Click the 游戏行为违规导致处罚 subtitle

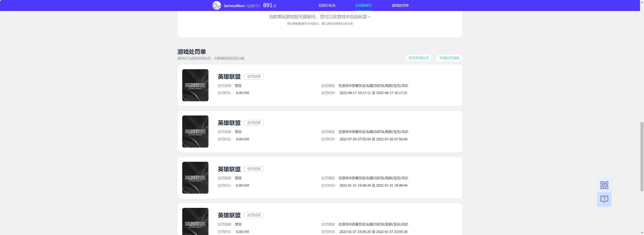coord(211,58)
